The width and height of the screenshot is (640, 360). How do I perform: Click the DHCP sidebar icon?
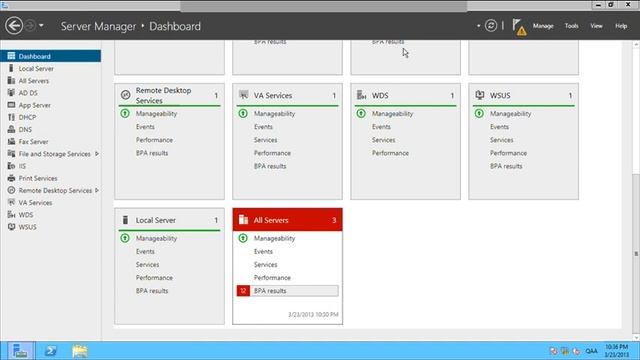pyautogui.click(x=11, y=117)
